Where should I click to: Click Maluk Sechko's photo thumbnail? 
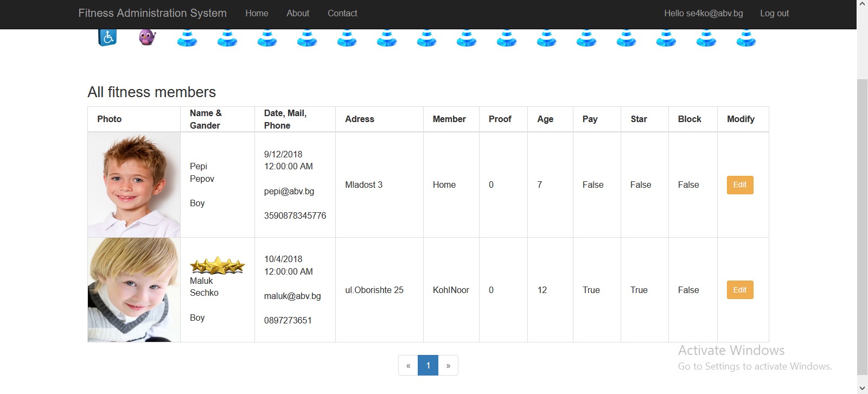coord(134,290)
